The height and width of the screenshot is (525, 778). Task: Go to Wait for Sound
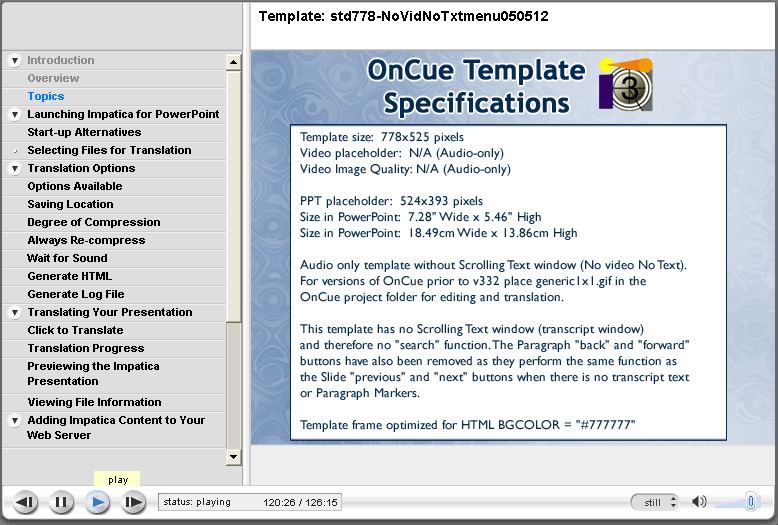click(x=67, y=258)
